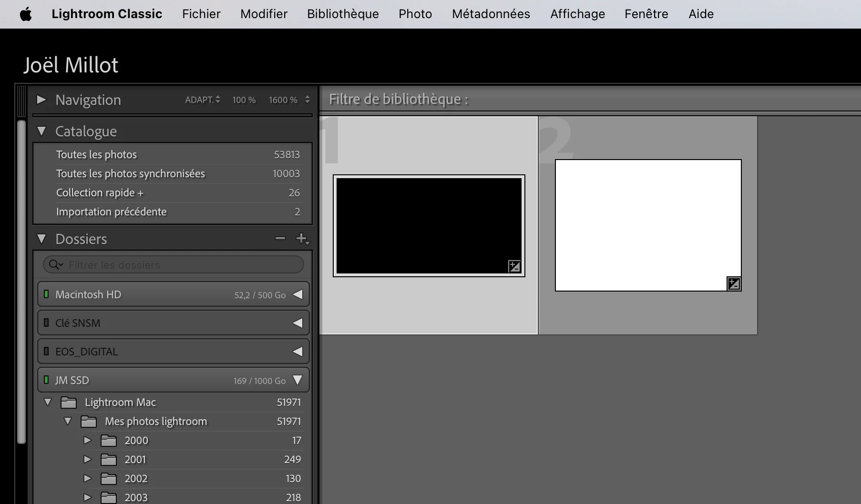Image resolution: width=861 pixels, height=504 pixels.
Task: Set navigator zoom to 1600 %
Action: tap(283, 100)
